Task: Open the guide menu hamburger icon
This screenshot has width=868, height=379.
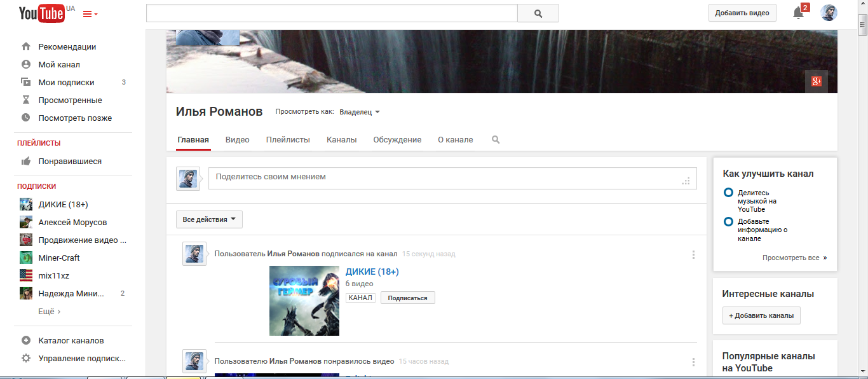Action: [x=90, y=13]
